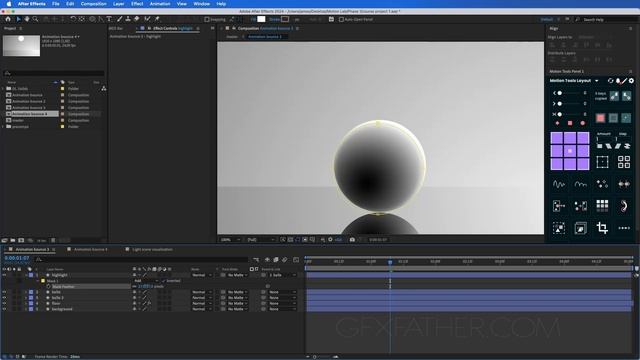Click the center anchor point grid square

(x=570, y=151)
